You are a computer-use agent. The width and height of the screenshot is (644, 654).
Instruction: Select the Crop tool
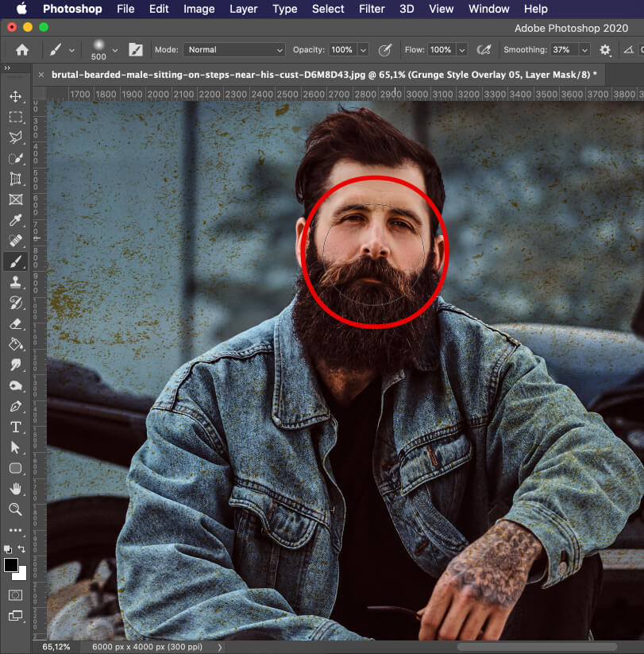tap(16, 178)
